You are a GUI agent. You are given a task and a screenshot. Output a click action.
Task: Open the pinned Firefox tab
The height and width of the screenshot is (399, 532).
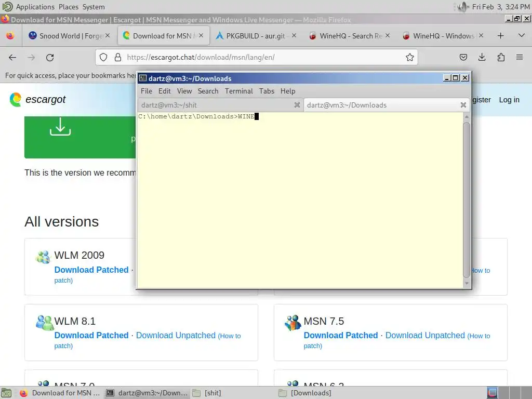(x=10, y=36)
